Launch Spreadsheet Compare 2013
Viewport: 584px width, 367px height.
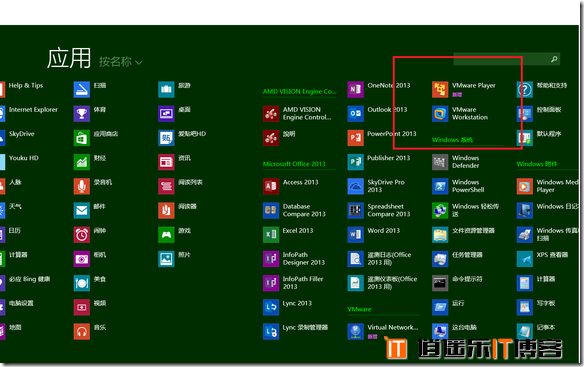pos(379,211)
